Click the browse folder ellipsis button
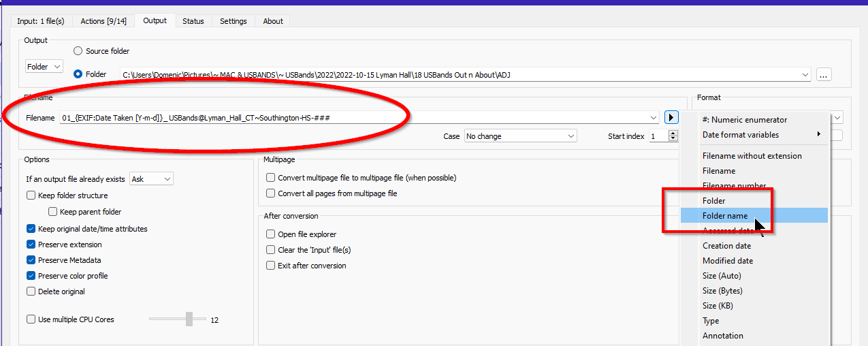Viewport: 868px width, 346px height. click(824, 75)
